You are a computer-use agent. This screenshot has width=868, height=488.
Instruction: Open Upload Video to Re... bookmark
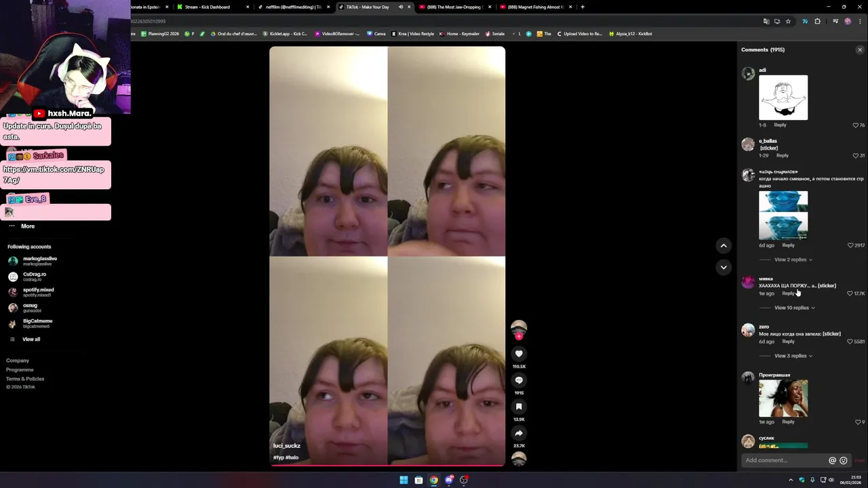[579, 33]
